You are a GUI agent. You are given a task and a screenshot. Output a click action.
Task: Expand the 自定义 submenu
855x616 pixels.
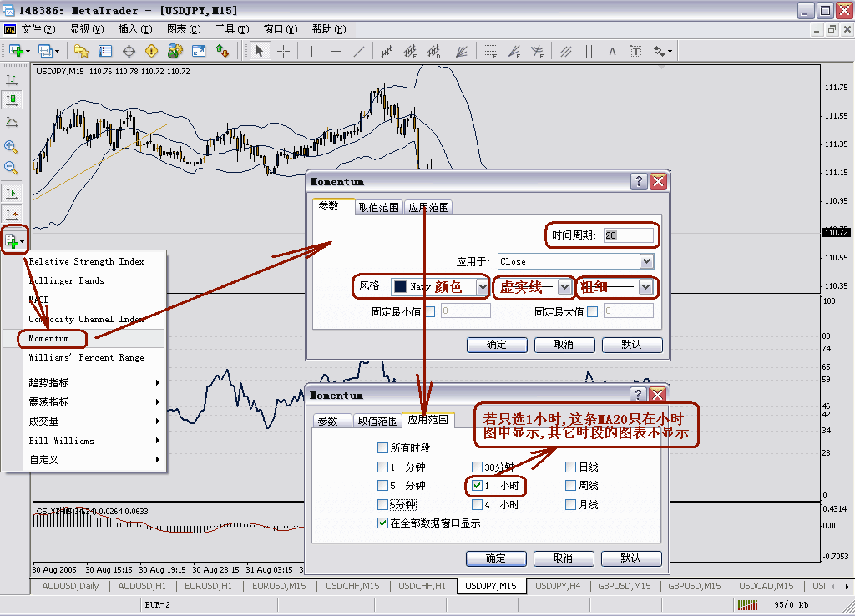pyautogui.click(x=95, y=460)
